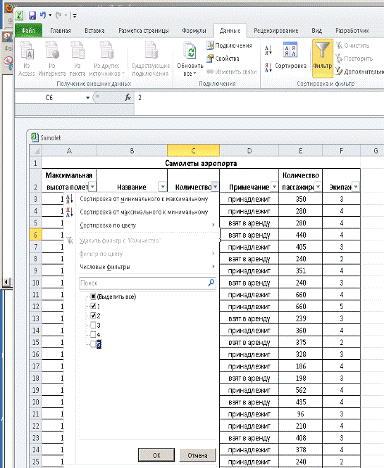
Task: Toggle the Select All checkbox
Action: click(x=93, y=296)
